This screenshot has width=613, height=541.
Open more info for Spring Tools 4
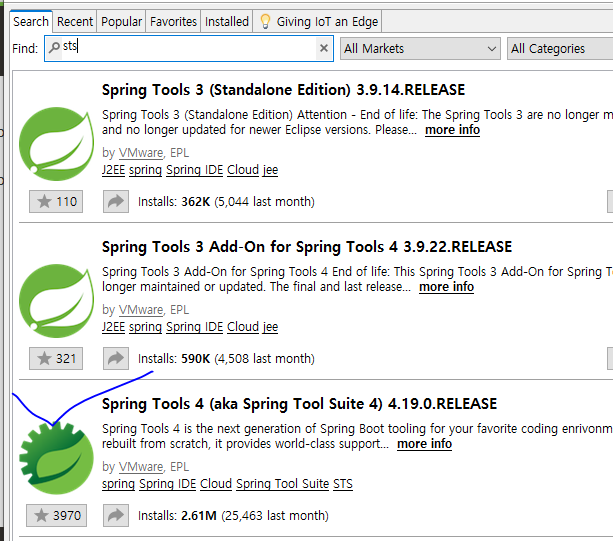pyautogui.click(x=424, y=444)
